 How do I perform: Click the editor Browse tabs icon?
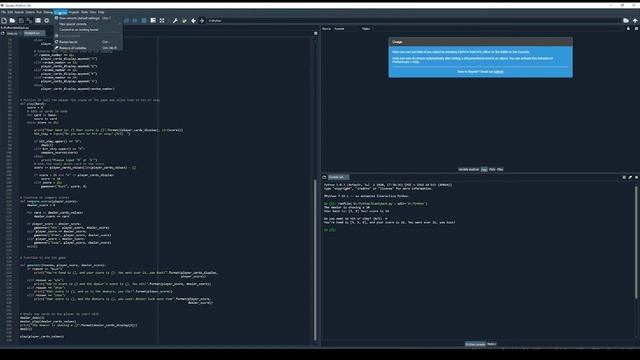3,33
